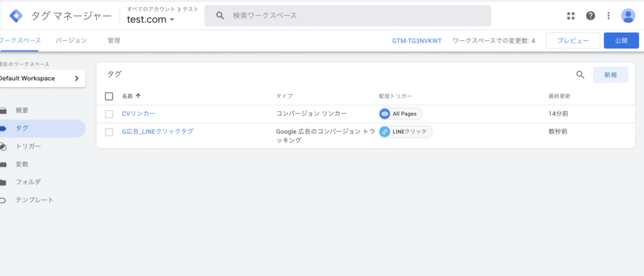Switch to the 管理 tab
This screenshot has width=644, height=276.
(114, 41)
